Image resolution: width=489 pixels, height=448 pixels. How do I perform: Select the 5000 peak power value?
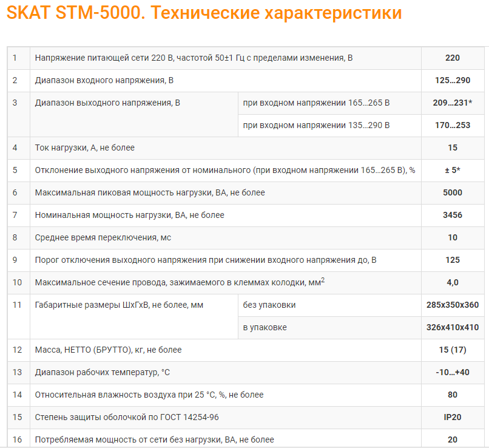pyautogui.click(x=452, y=192)
